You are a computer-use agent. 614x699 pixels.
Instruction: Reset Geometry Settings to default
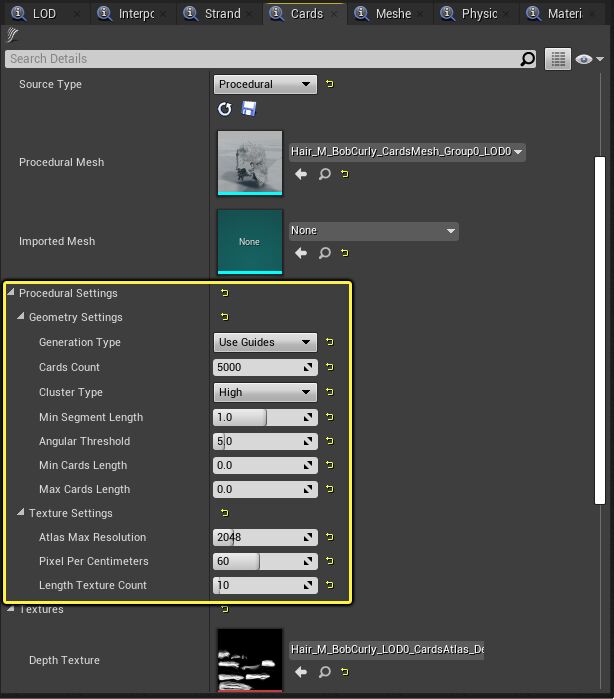[225, 317]
